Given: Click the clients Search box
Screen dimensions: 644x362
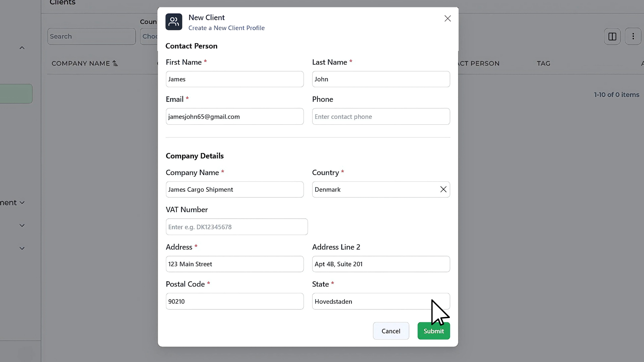Looking at the screenshot, I should [91, 37].
